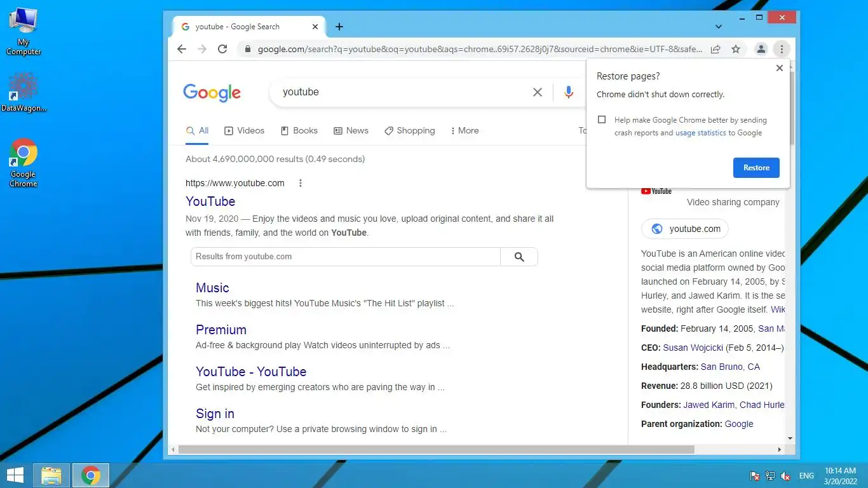The height and width of the screenshot is (488, 868).
Task: Open Chrome's three-dot menu
Action: (782, 49)
